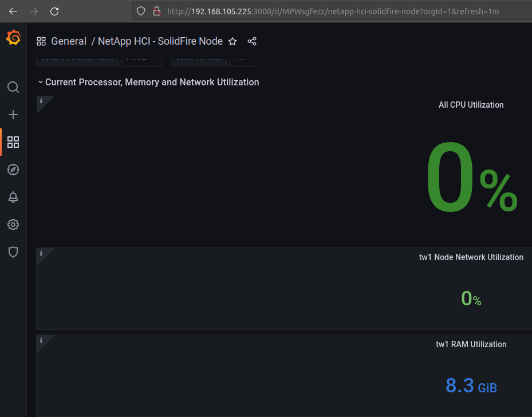
Task: Open tw1 Node Network Utilization title menu
Action: (x=471, y=257)
